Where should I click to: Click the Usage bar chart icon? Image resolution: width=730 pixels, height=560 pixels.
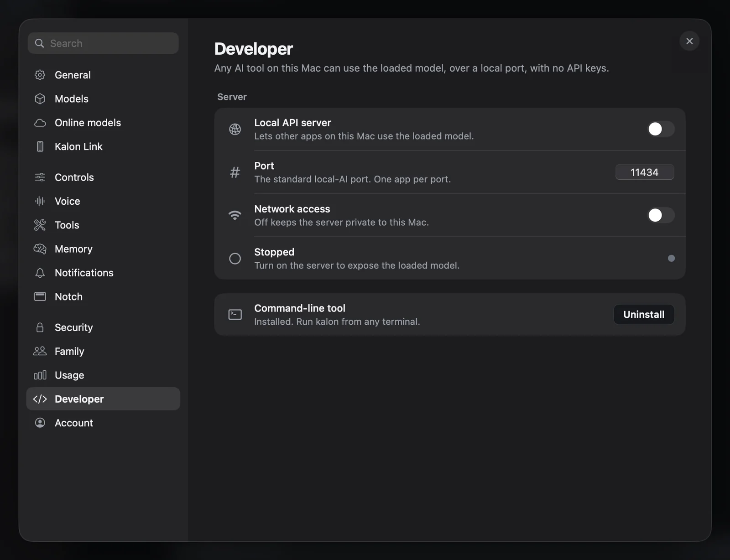(x=40, y=375)
